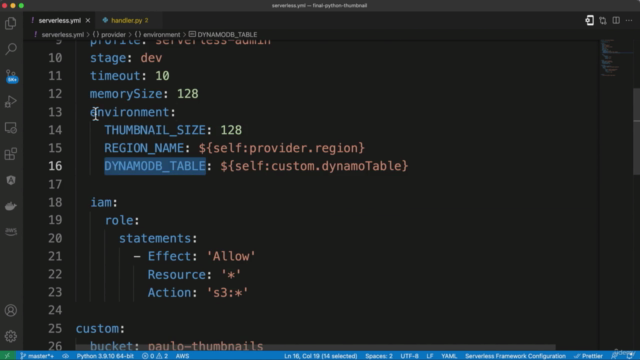Change file encoding via UTF-8
The height and width of the screenshot is (360, 640).
point(409,356)
